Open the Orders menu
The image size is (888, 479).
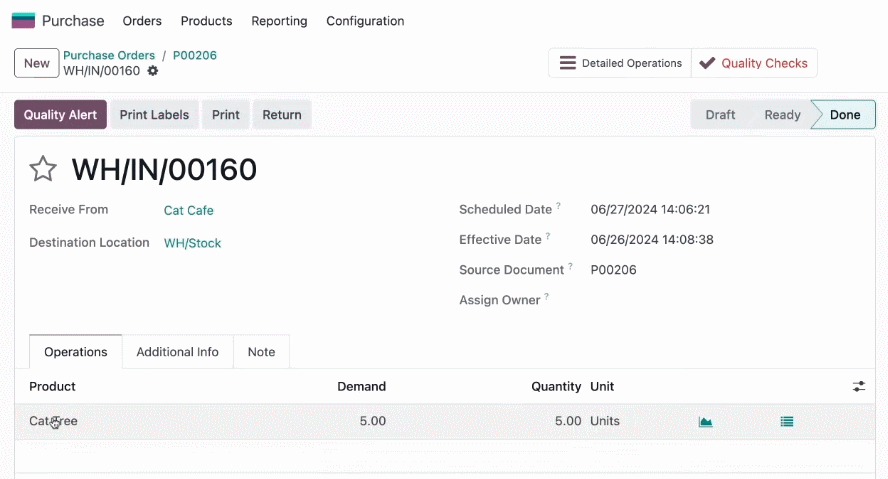tap(142, 21)
